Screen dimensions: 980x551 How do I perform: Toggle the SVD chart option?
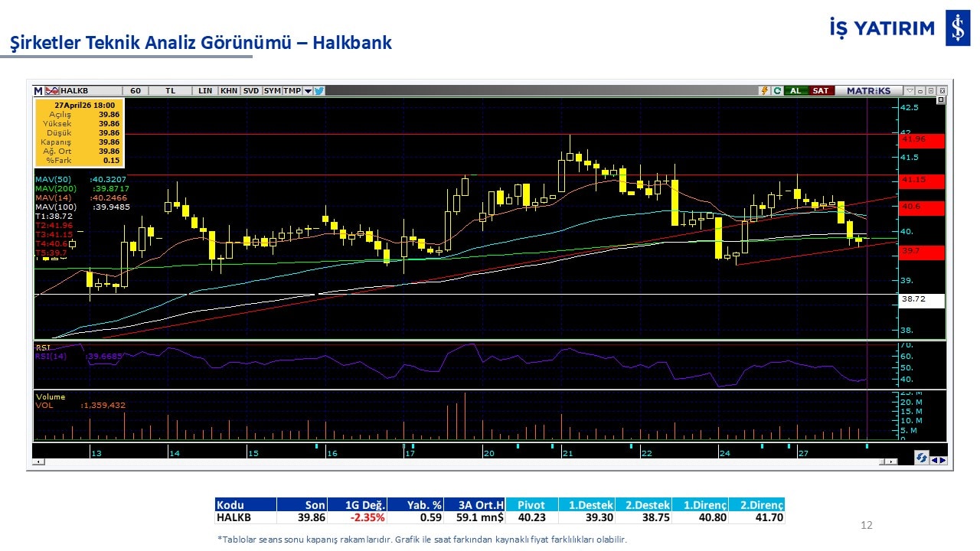tap(251, 90)
